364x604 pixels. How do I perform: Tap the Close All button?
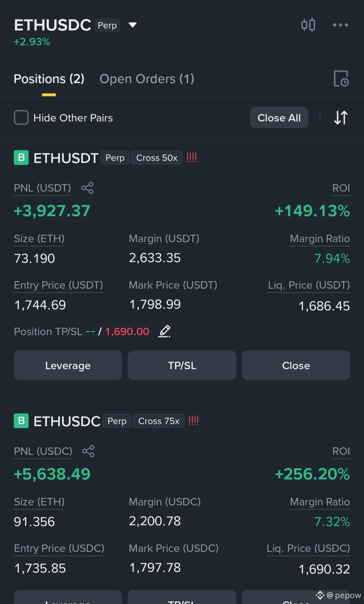click(x=279, y=118)
